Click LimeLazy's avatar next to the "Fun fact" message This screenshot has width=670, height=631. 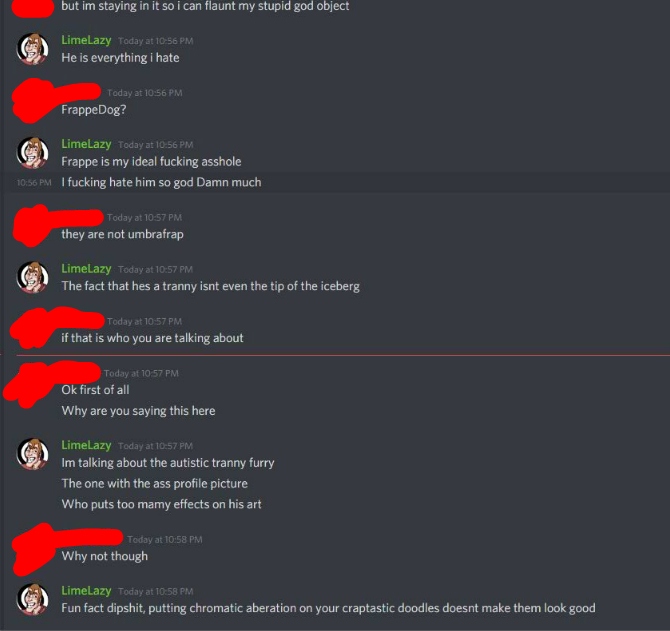[x=32, y=600]
